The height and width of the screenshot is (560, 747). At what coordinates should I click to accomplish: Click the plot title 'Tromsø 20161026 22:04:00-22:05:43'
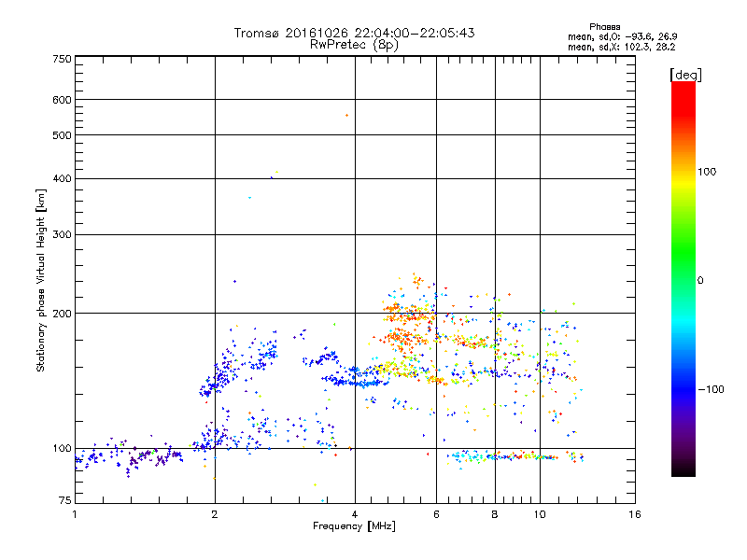(x=354, y=33)
